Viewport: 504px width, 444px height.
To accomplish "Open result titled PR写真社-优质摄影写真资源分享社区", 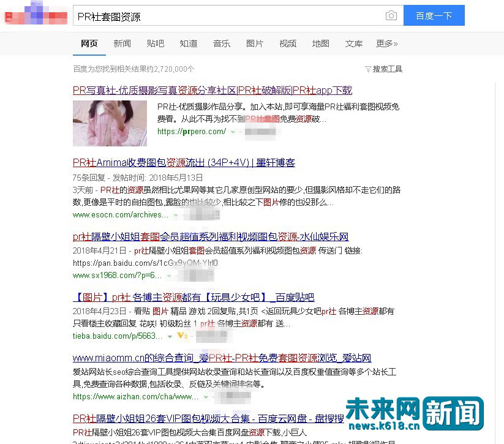I will (213, 91).
